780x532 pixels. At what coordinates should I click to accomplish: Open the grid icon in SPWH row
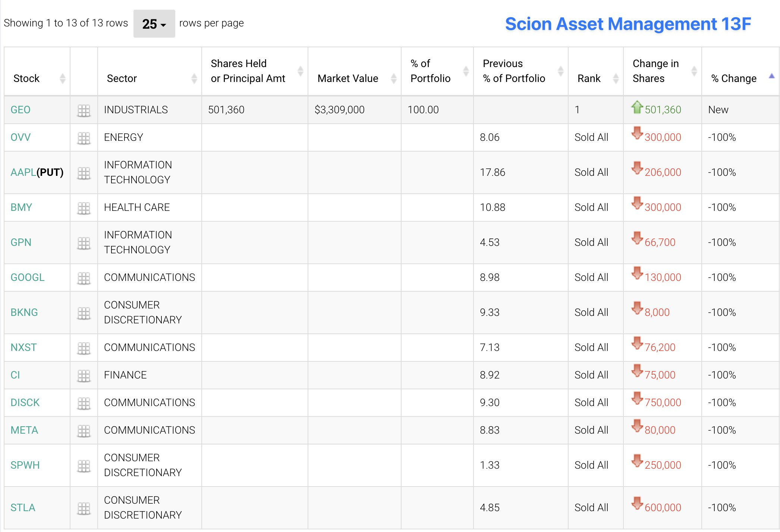[84, 466]
